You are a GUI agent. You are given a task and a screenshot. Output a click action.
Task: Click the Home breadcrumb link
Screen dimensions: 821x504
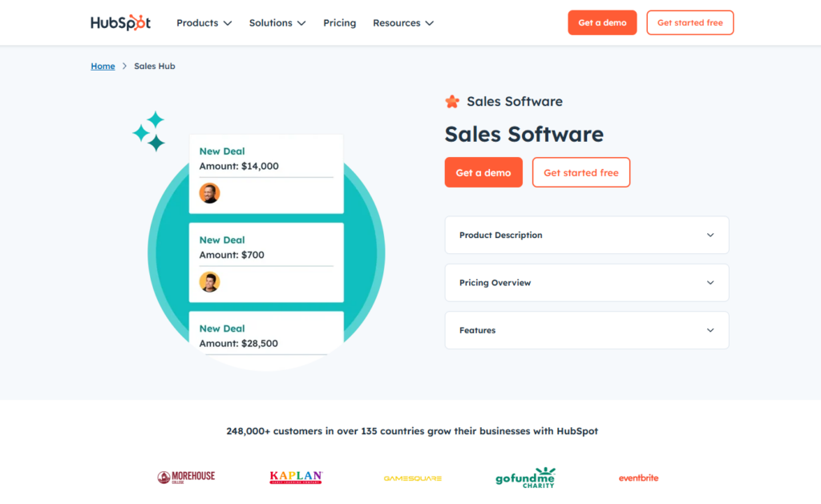coord(103,67)
